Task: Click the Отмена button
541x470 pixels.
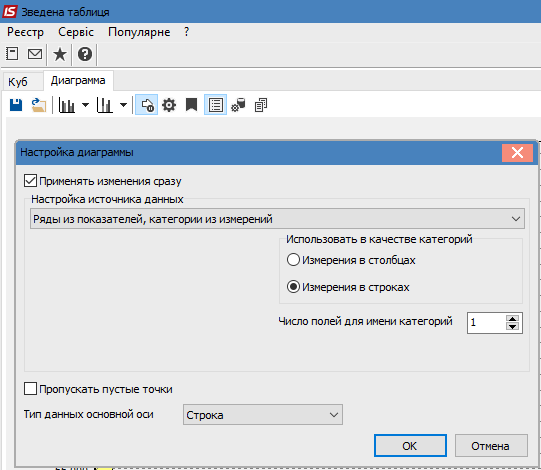Action: [491, 446]
